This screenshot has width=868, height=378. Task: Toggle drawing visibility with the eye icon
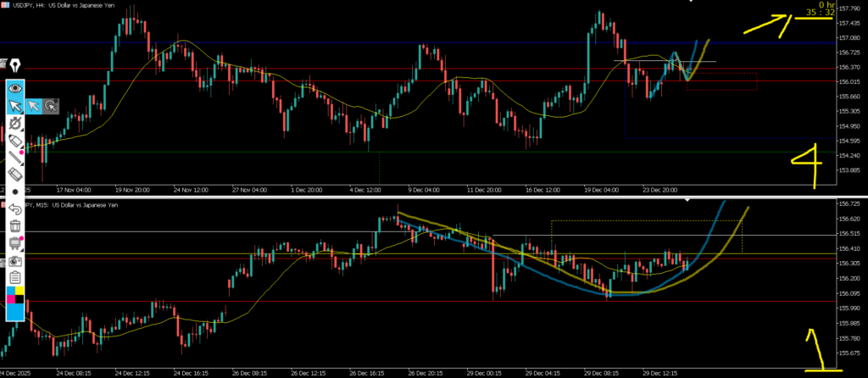pos(14,87)
